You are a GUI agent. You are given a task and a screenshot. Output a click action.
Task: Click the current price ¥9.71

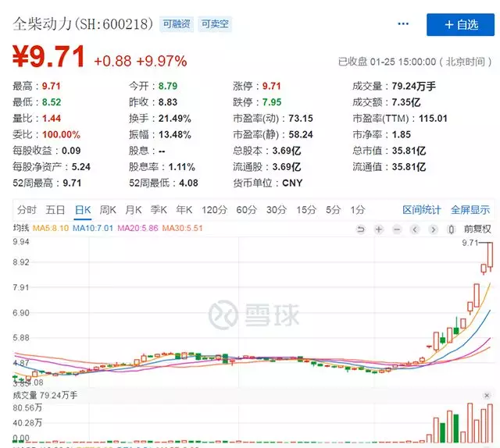(48, 56)
